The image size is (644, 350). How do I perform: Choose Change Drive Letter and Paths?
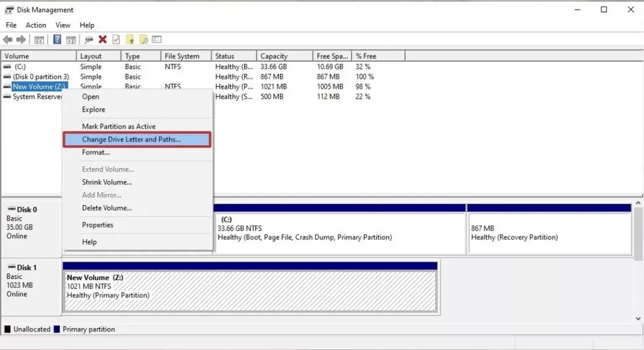[x=131, y=139]
